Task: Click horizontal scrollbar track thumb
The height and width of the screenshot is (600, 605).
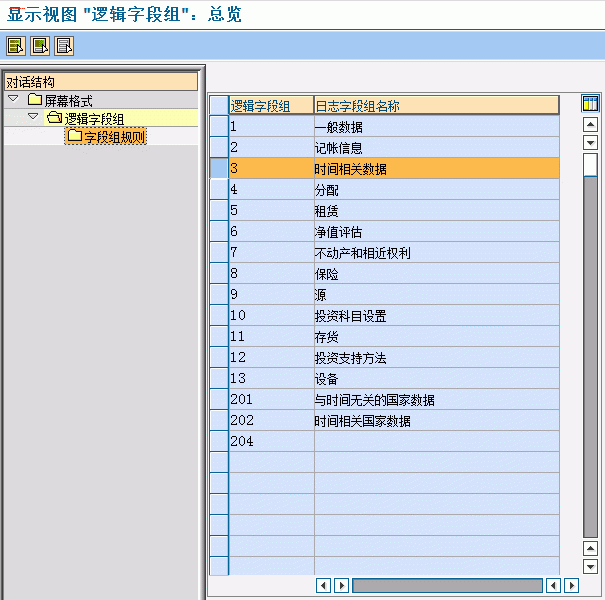Action: pyautogui.click(x=447, y=585)
